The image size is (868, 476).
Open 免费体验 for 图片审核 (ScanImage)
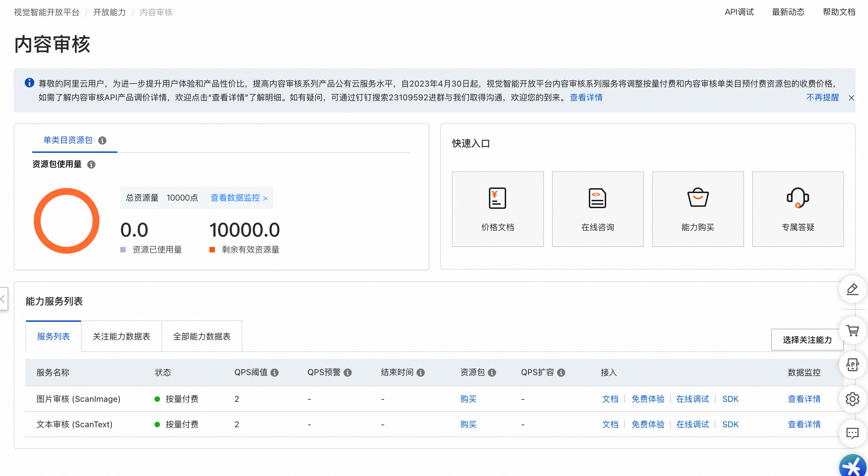[x=648, y=399]
